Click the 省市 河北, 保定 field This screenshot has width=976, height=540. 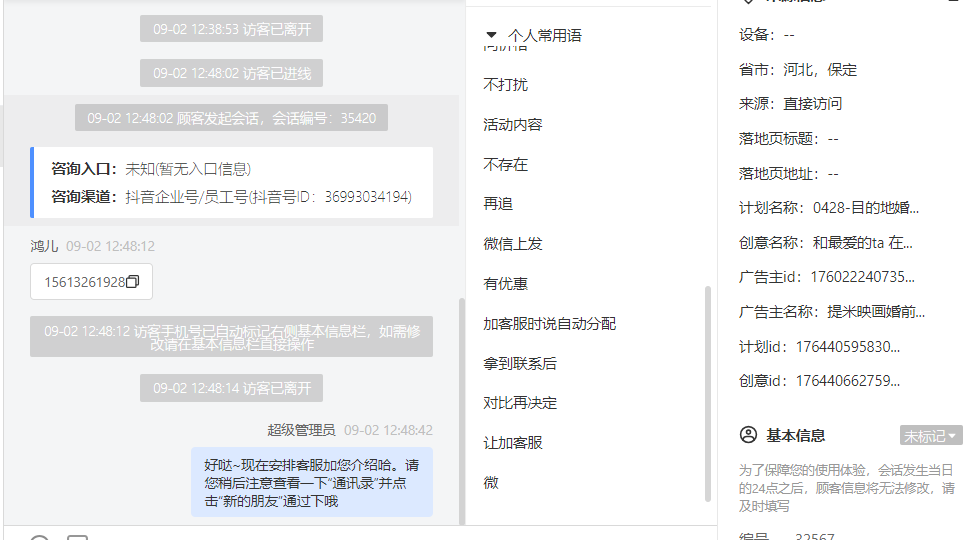(798, 69)
